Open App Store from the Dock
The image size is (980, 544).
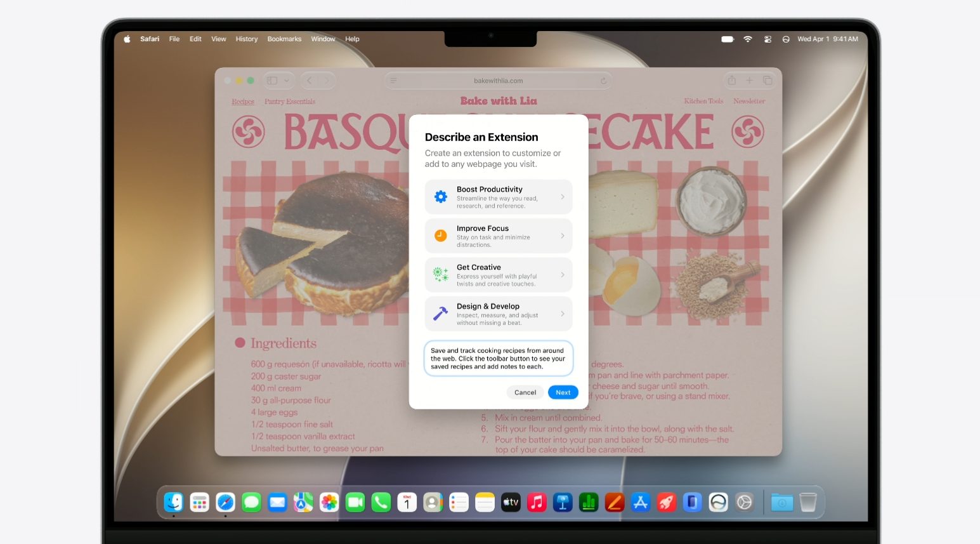click(x=641, y=503)
